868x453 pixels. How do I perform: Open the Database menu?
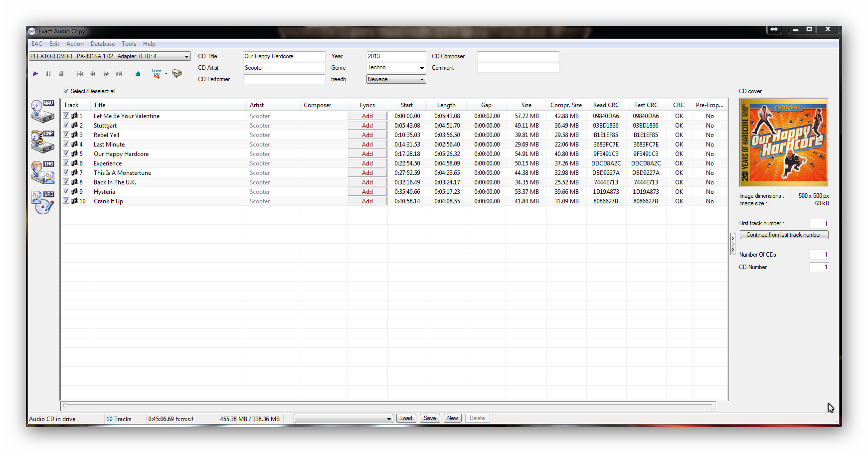[102, 44]
